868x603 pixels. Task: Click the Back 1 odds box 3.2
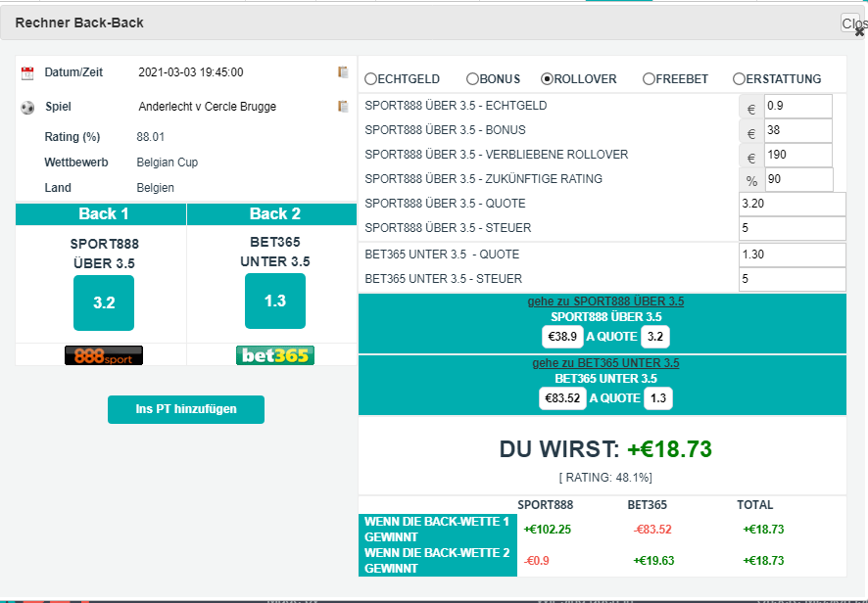pyautogui.click(x=104, y=302)
